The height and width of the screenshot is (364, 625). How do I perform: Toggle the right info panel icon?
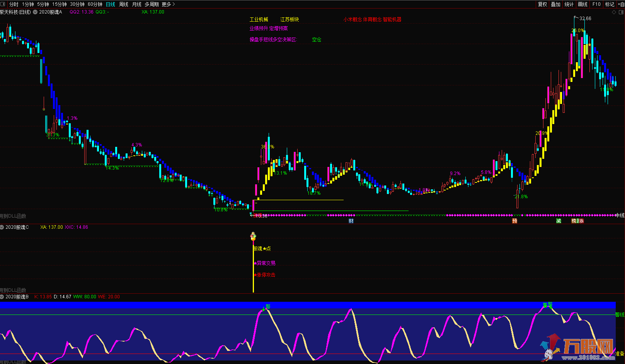click(x=621, y=12)
